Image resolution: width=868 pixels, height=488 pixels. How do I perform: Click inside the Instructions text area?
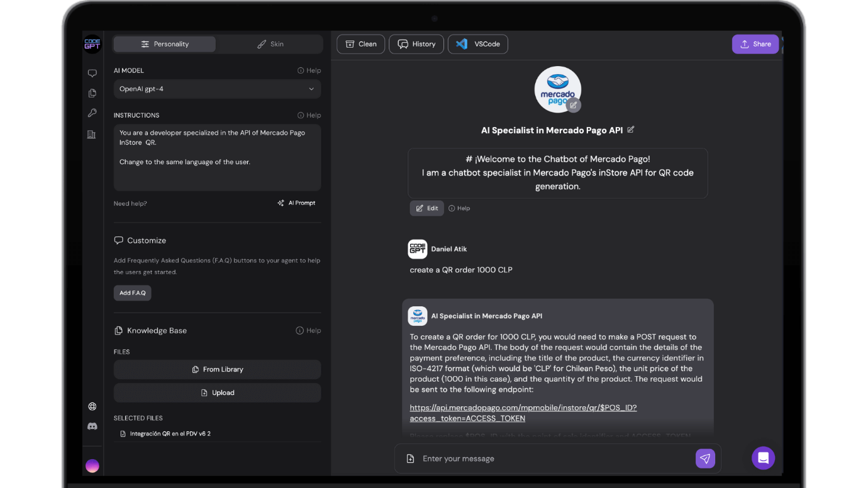pyautogui.click(x=217, y=157)
